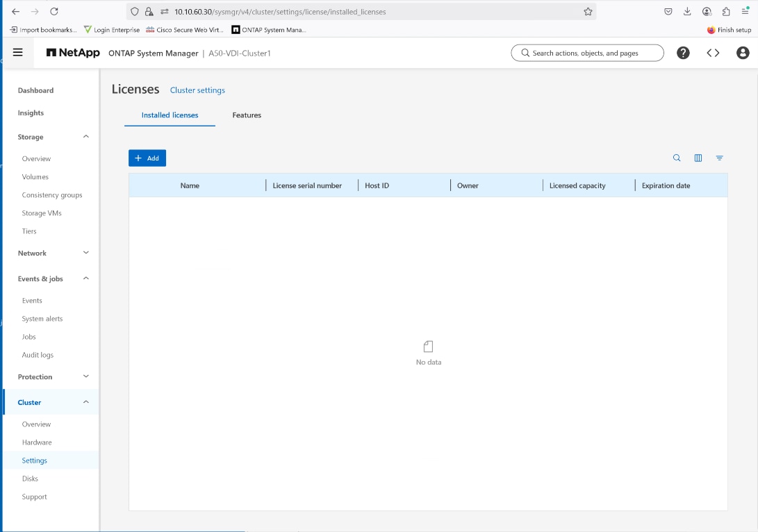
Task: Switch to the Installed licenses tab
Action: tap(170, 115)
